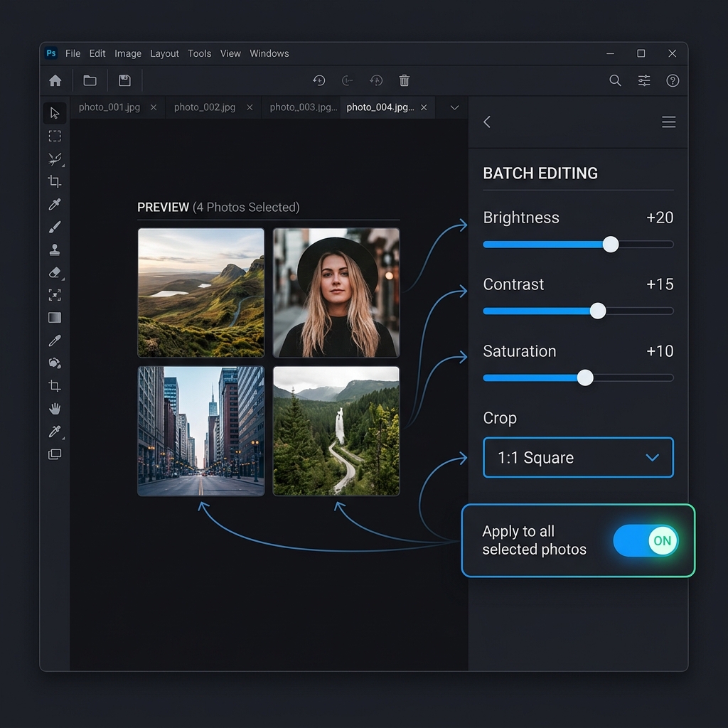Open the Image menu
The height and width of the screenshot is (728, 728).
click(128, 53)
